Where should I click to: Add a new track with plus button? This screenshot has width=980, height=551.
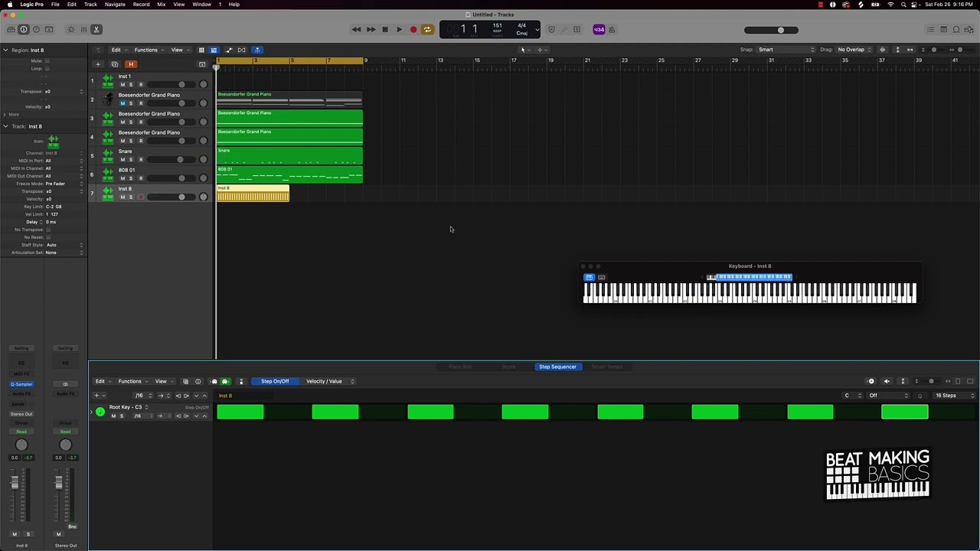coord(98,64)
